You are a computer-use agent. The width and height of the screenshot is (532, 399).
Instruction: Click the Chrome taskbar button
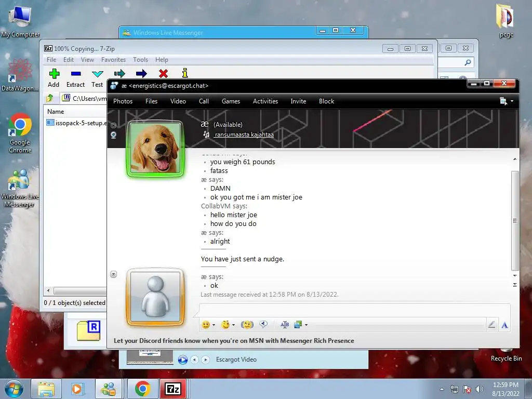click(x=142, y=389)
